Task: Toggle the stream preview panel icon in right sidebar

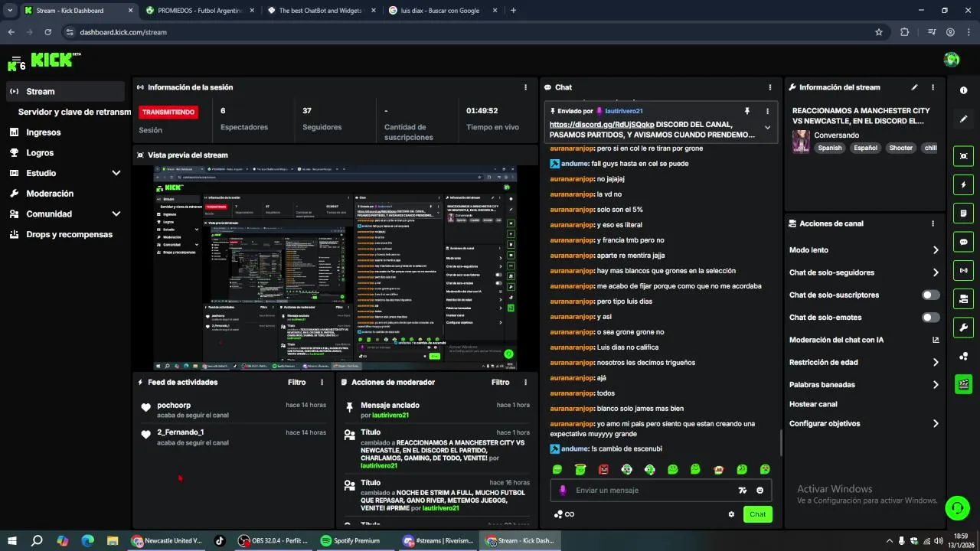Action: tap(963, 156)
